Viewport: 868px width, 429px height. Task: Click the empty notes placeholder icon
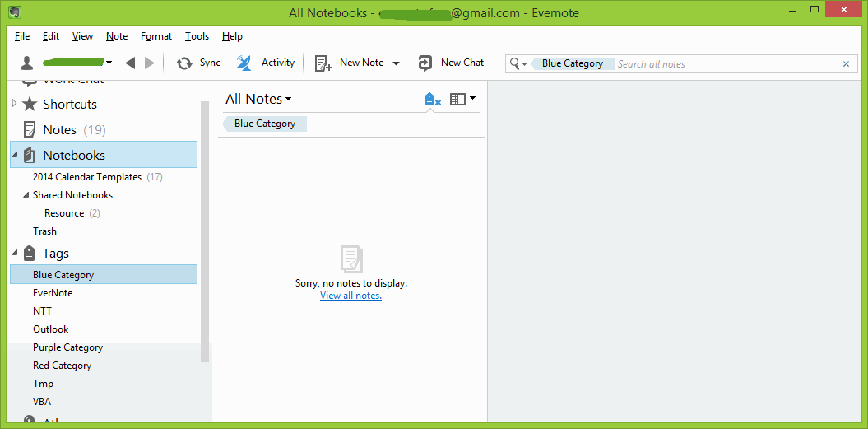pos(351,259)
